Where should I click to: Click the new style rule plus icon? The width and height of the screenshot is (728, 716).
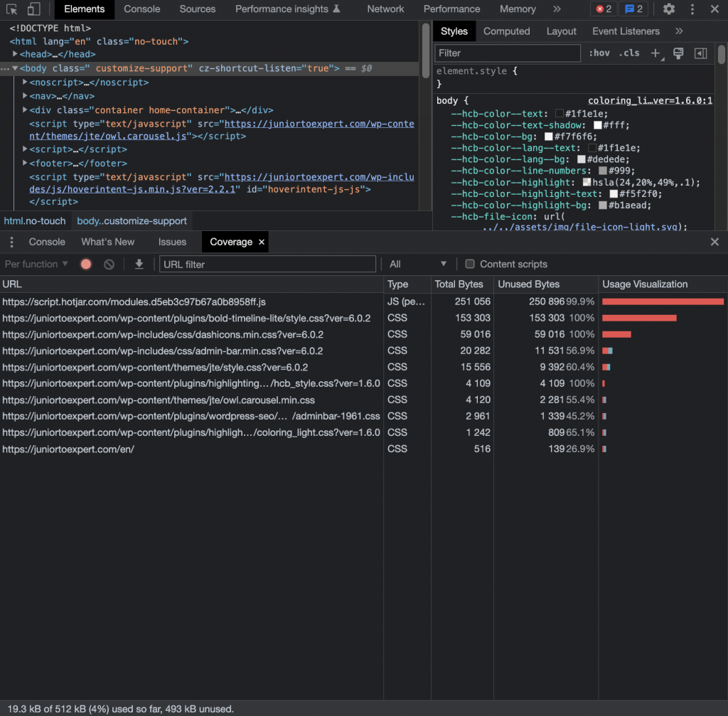point(655,53)
